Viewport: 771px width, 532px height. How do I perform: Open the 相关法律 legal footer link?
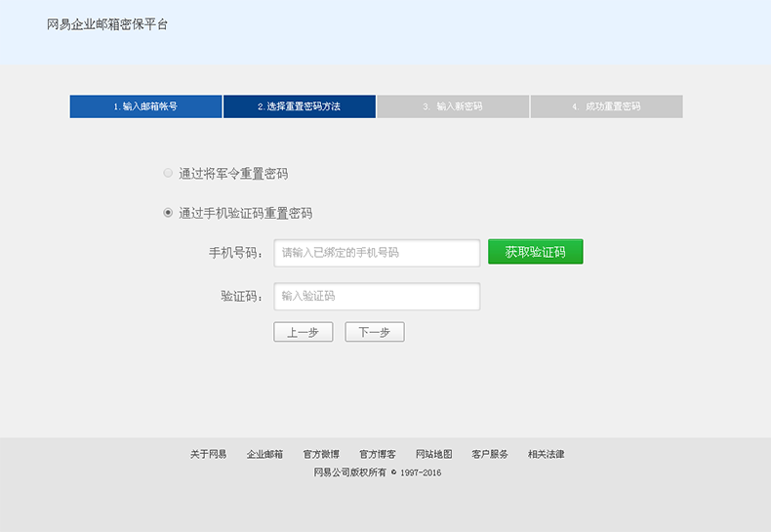[x=547, y=454]
